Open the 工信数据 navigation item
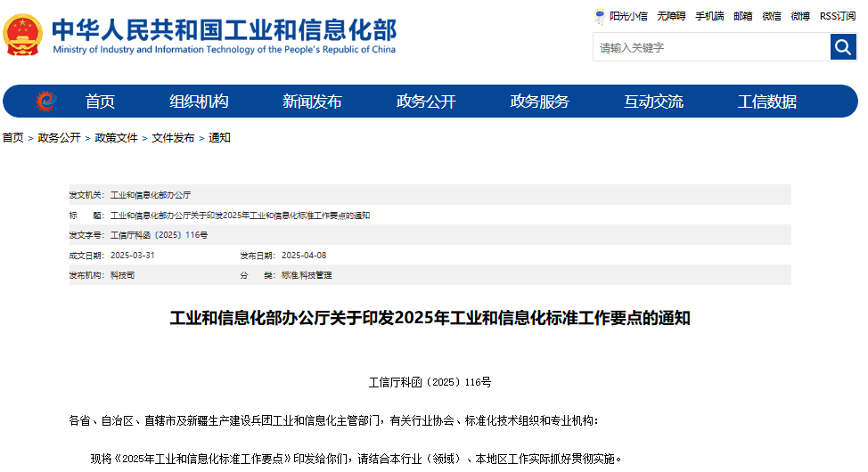Image resolution: width=868 pixels, height=472 pixels. 766,102
